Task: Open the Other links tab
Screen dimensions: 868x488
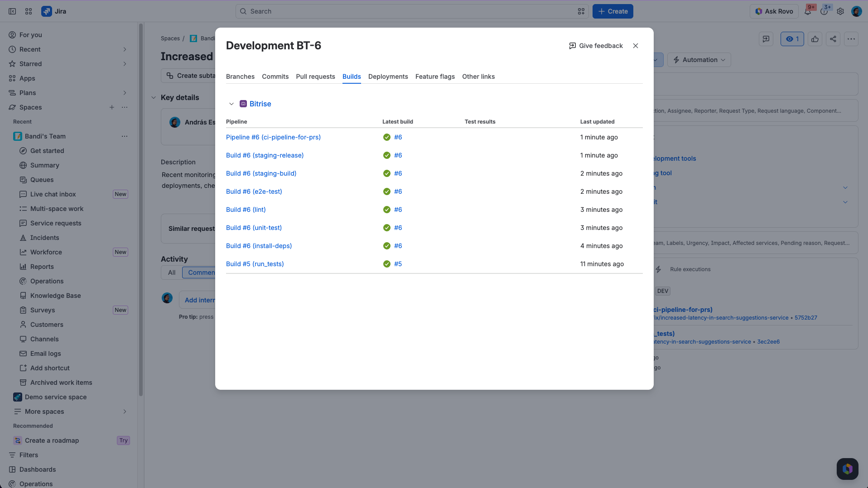Action: pos(478,77)
